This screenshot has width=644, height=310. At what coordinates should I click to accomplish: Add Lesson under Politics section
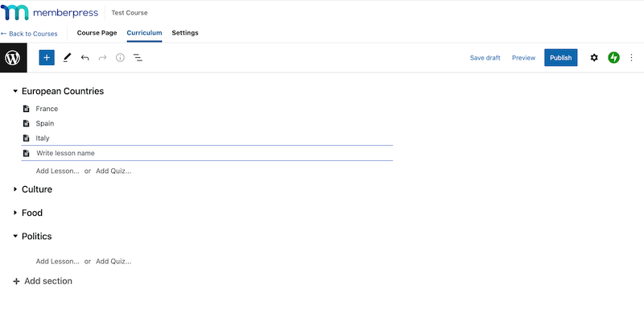57,261
